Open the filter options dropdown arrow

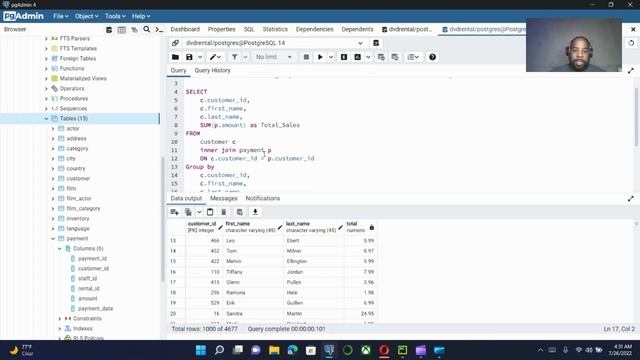[245, 57]
